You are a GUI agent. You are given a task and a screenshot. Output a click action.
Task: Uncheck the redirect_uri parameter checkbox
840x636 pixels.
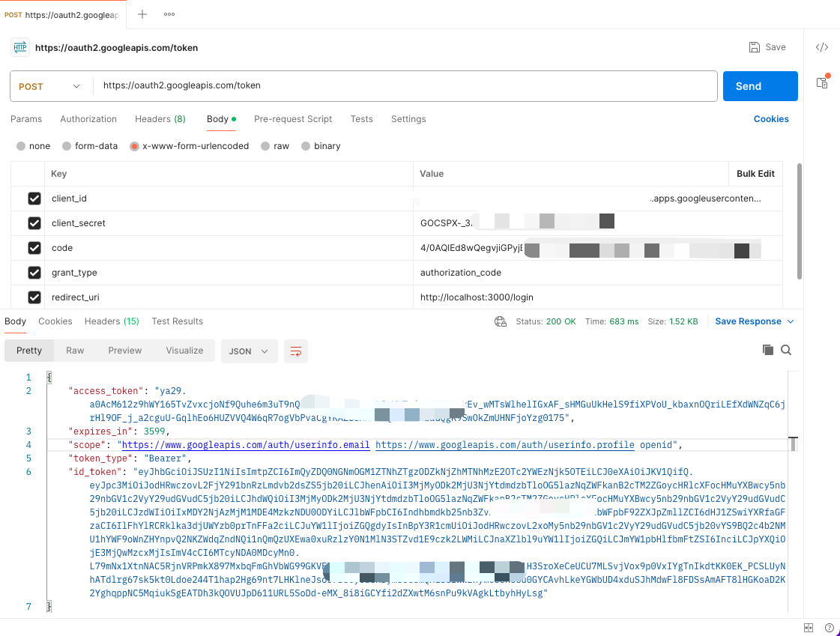click(x=34, y=297)
